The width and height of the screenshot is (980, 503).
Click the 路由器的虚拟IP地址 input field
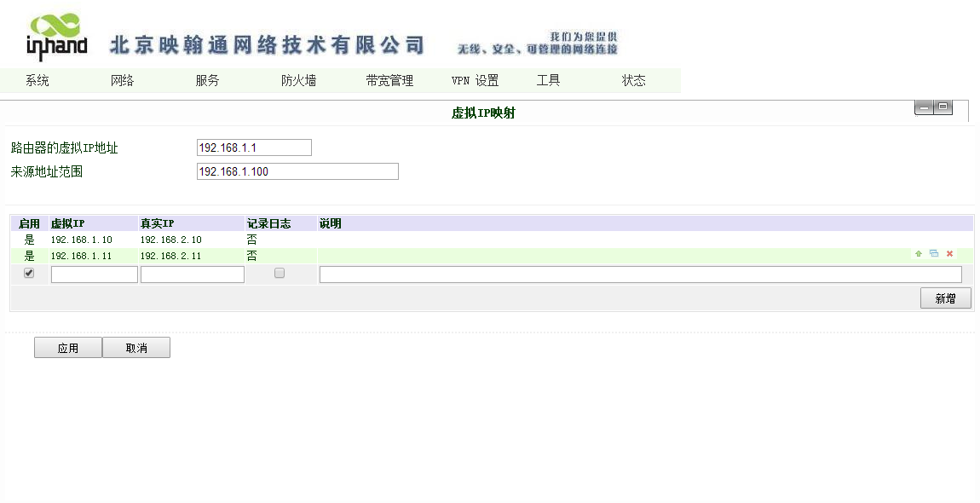pyautogui.click(x=254, y=147)
